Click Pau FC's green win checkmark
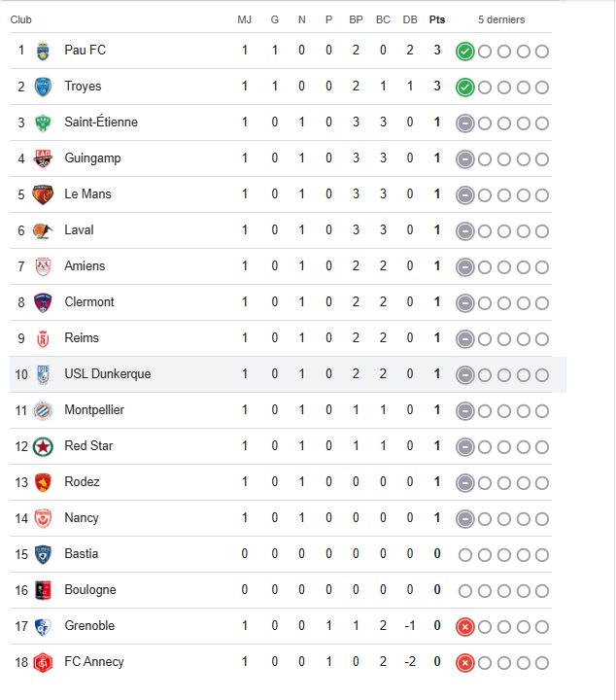 coord(465,51)
